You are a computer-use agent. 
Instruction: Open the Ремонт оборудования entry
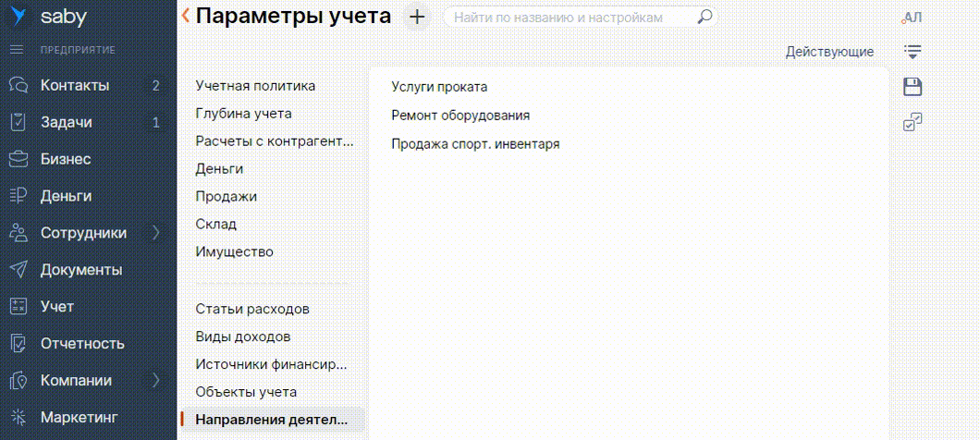(x=460, y=116)
